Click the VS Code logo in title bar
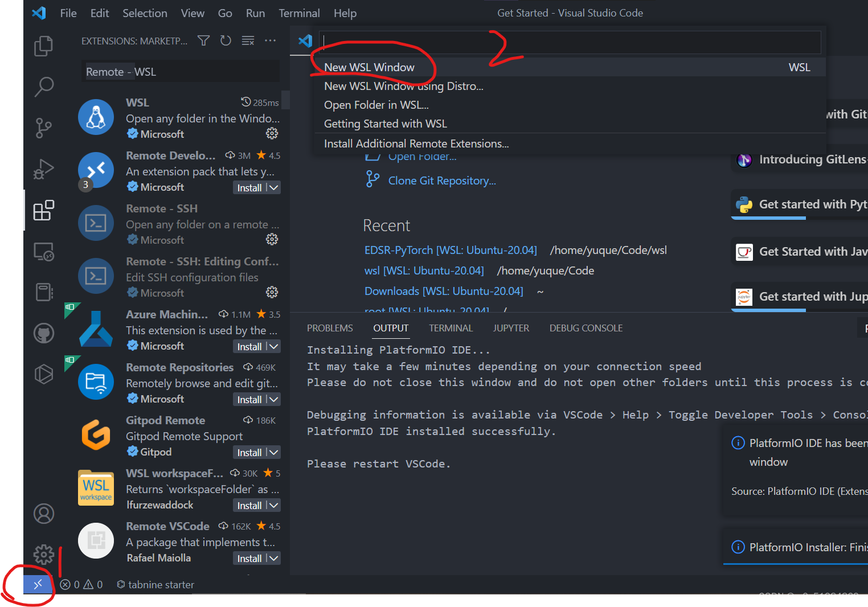Viewport: 868px width, 607px height. point(39,13)
